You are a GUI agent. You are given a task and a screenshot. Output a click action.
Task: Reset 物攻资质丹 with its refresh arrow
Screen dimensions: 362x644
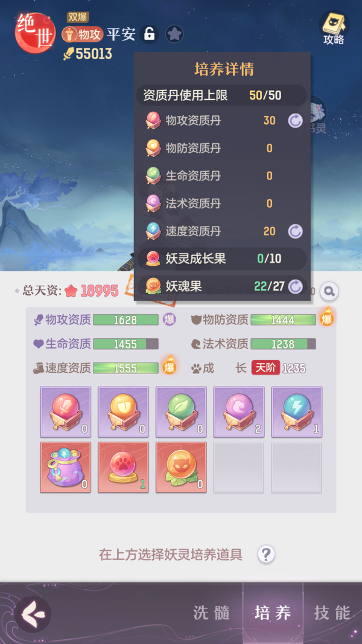pos(295,121)
